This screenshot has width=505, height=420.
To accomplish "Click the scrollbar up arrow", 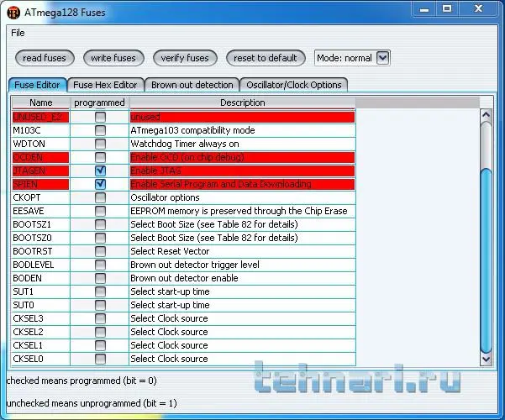I will click(x=486, y=115).
